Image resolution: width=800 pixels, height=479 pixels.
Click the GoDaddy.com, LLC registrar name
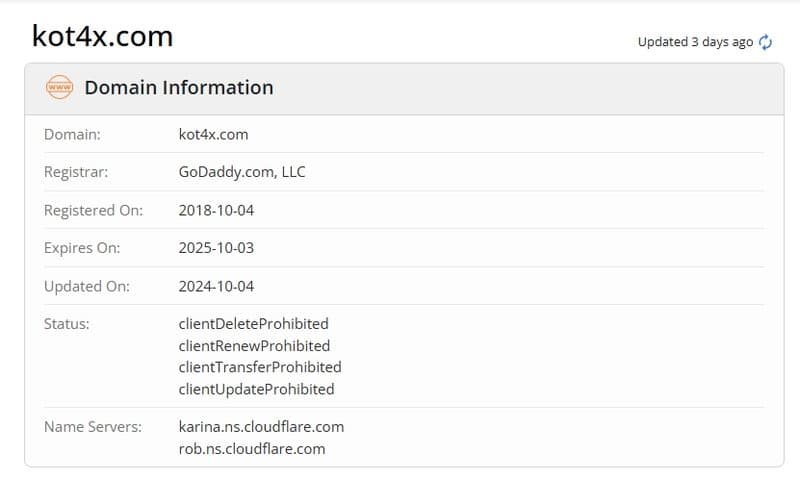(242, 172)
